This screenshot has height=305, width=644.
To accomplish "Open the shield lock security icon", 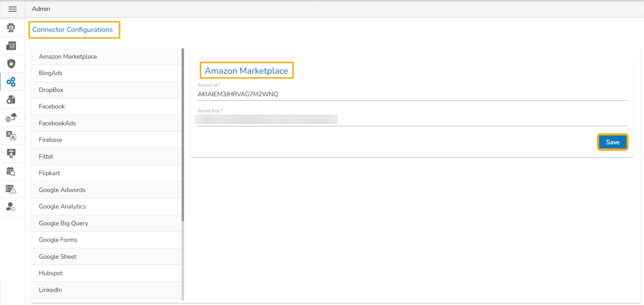I will coord(11,64).
